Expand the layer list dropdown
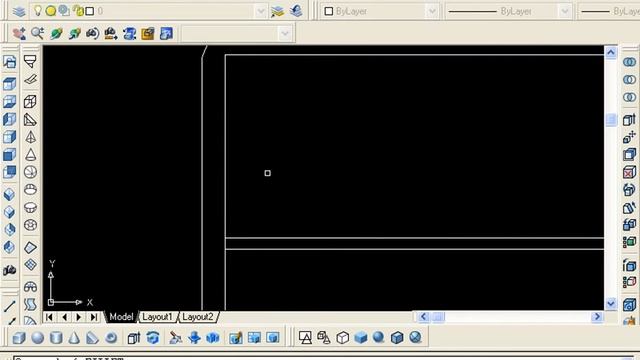 tap(260, 11)
